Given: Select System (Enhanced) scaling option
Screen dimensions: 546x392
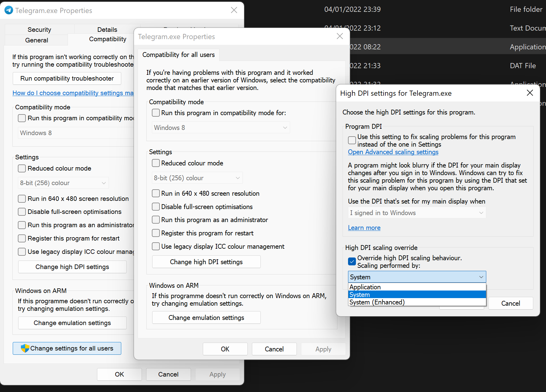Looking at the screenshot, I should (x=377, y=302).
